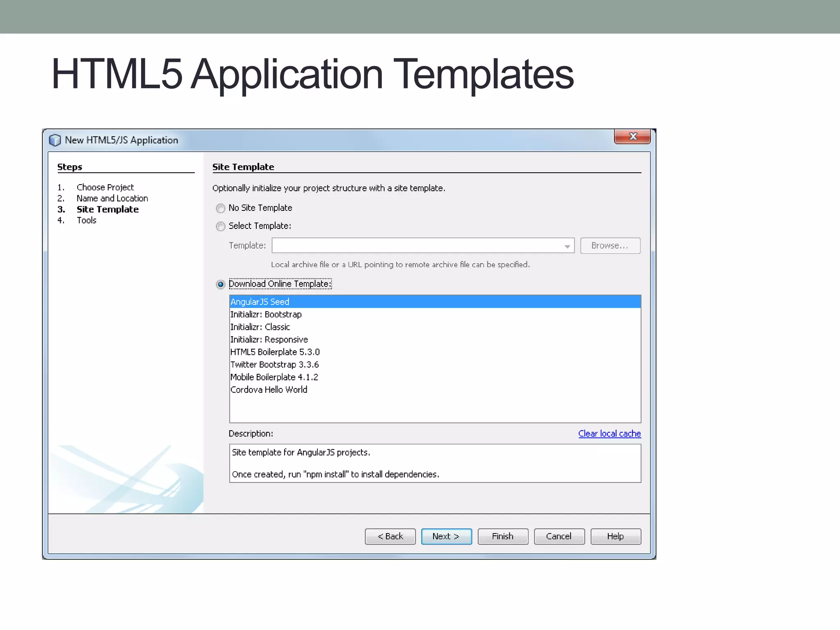
Task: Select Initializr: Bootstrap template
Action: click(x=435, y=315)
